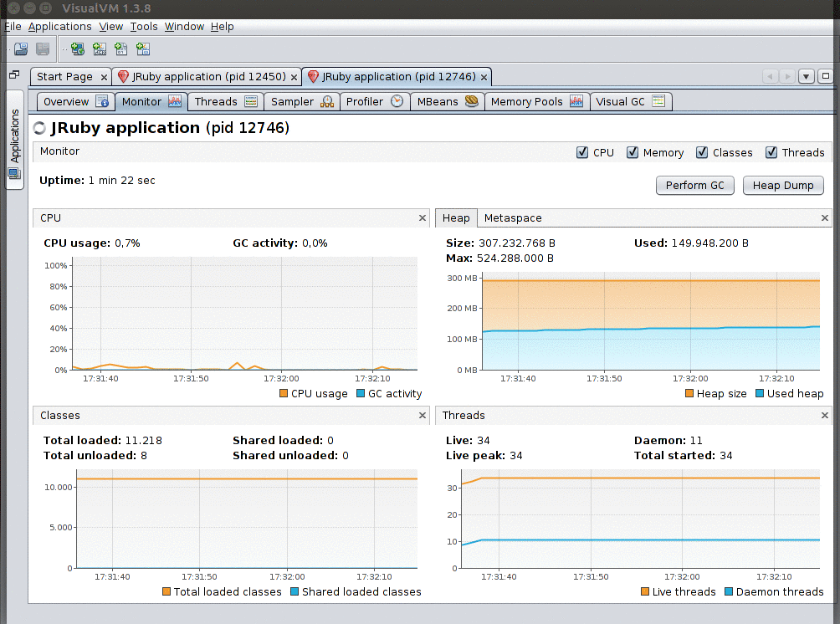Click the Daemon threads legend swatch
840x624 pixels.
[x=729, y=592]
